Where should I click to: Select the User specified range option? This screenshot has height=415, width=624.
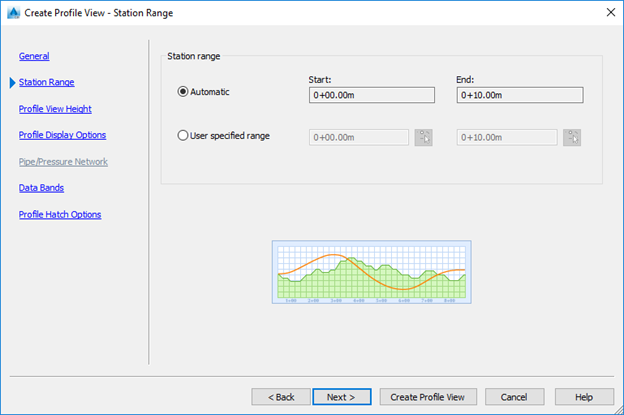tap(182, 135)
